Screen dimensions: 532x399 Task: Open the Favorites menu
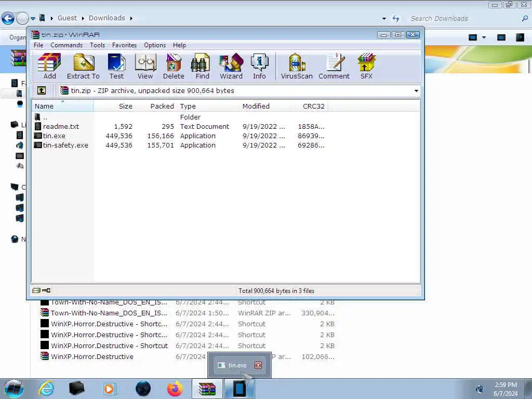tap(125, 45)
